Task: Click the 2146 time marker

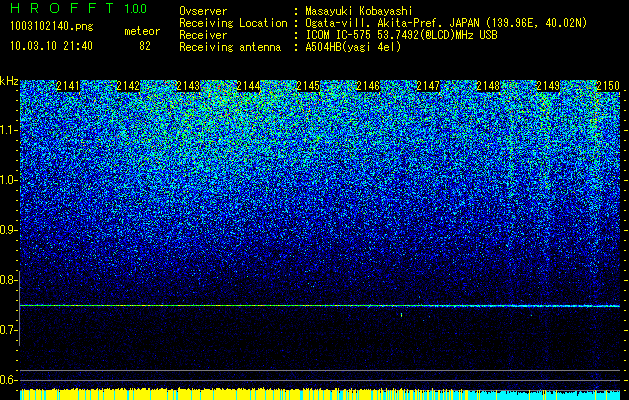Action: tap(368, 86)
